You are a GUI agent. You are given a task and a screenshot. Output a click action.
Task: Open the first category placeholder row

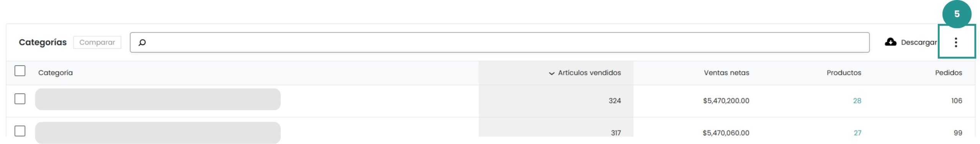click(x=158, y=99)
